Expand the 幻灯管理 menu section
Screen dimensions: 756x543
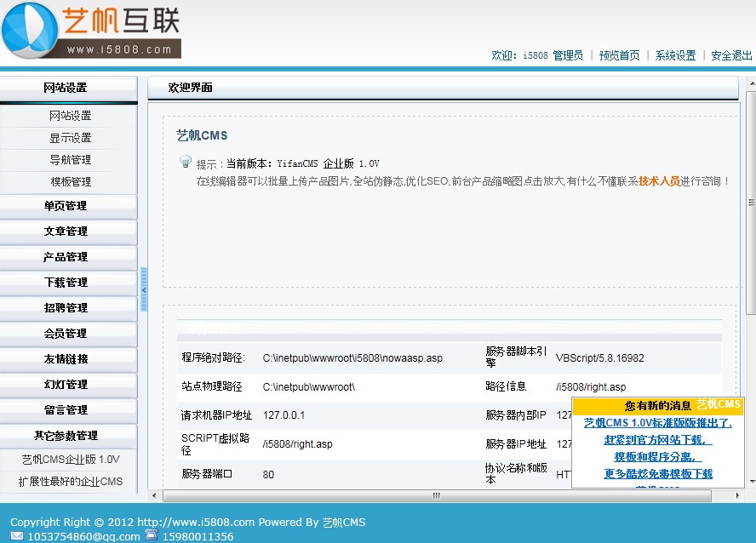68,385
